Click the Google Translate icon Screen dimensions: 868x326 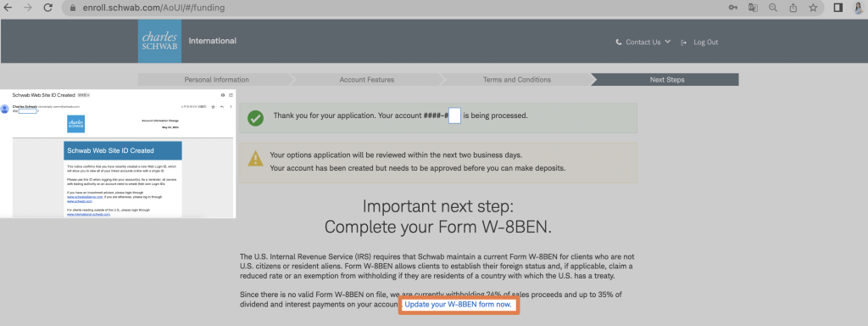753,8
